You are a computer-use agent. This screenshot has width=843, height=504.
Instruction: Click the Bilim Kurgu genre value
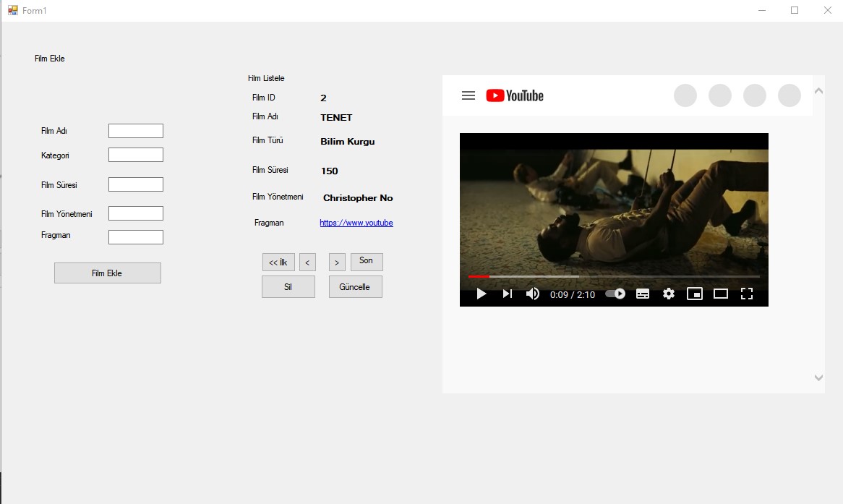tap(348, 142)
